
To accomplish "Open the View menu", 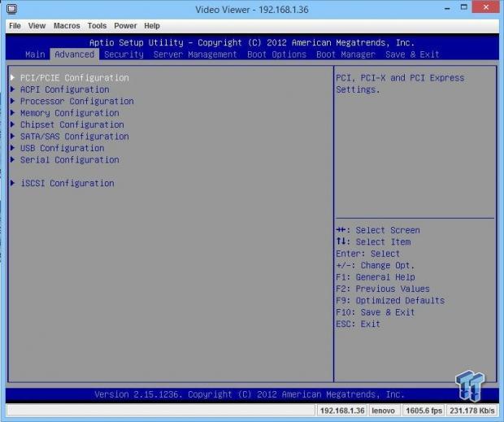I will tap(37, 26).
